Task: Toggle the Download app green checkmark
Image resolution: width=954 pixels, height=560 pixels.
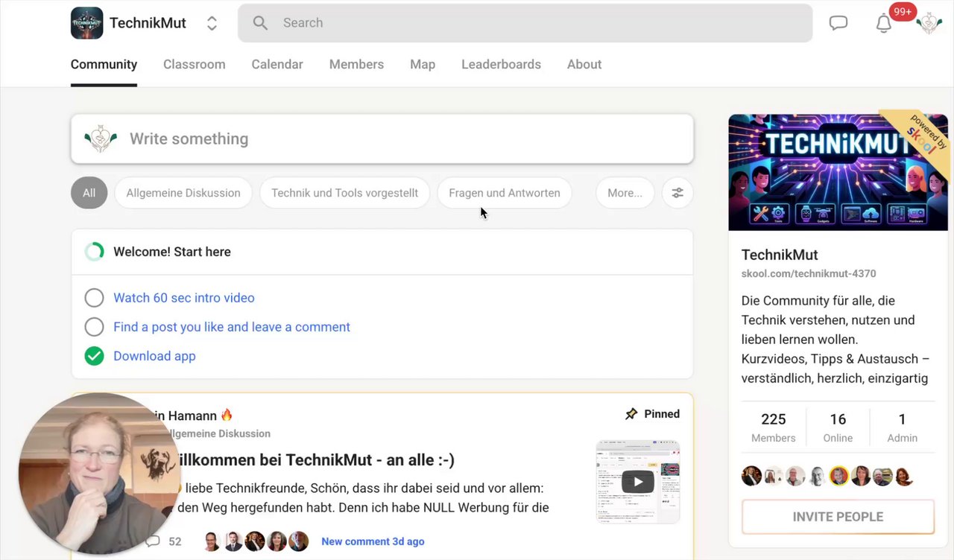Action: point(94,356)
